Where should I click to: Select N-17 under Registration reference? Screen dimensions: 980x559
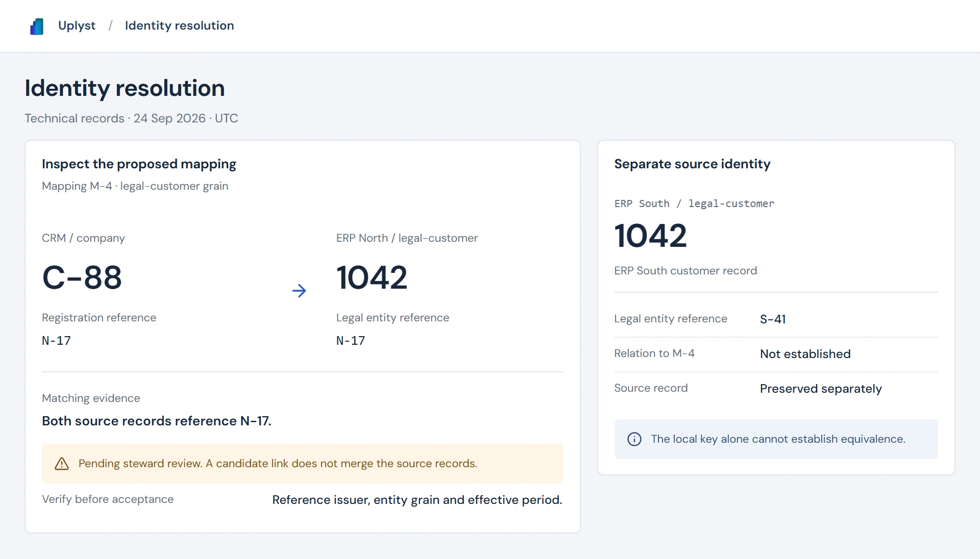point(56,341)
